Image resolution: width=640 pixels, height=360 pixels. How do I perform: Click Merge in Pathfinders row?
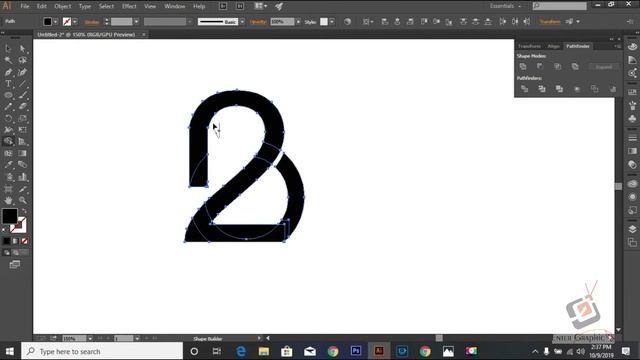pyautogui.click(x=560, y=89)
